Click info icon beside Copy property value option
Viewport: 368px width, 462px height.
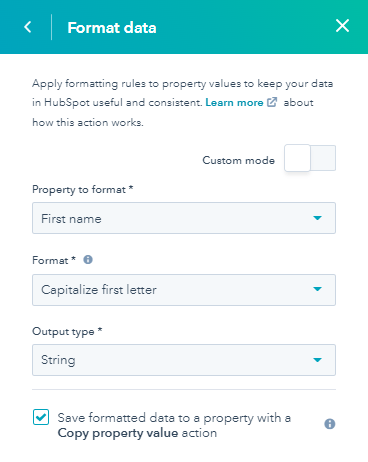(x=330, y=424)
